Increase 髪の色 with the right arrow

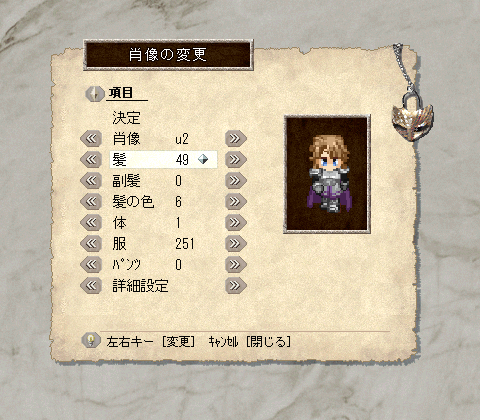tap(236, 202)
